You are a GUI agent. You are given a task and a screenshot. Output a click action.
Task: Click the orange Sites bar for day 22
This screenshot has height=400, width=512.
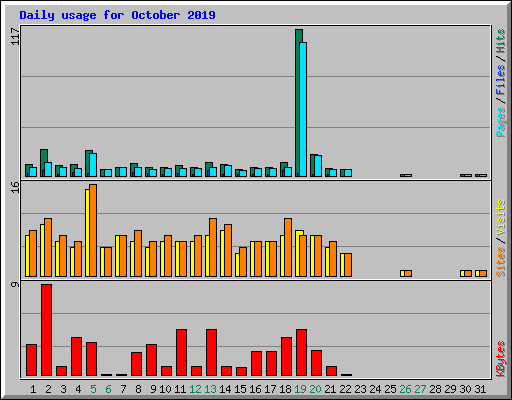pyautogui.click(x=348, y=265)
